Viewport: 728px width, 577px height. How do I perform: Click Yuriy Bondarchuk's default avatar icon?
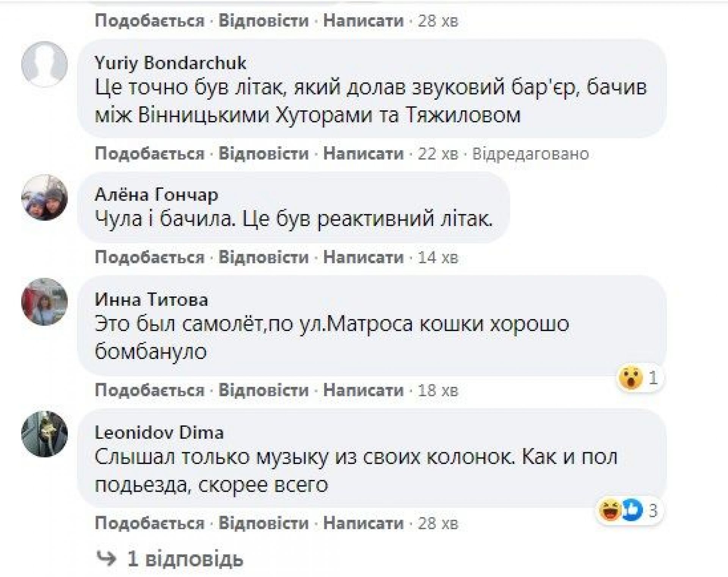[44, 64]
